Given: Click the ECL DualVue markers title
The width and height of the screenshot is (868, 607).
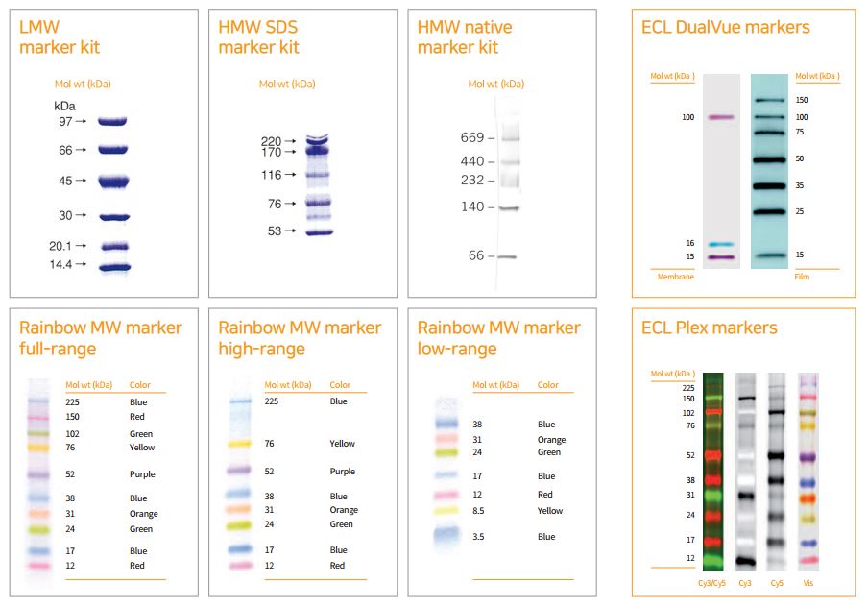Looking at the screenshot, I should pos(725,27).
